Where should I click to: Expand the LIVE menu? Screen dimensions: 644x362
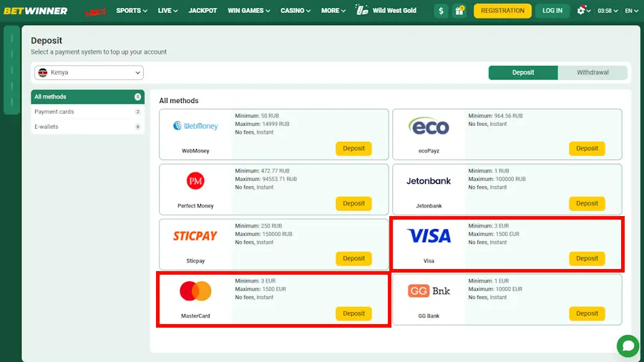pos(167,11)
